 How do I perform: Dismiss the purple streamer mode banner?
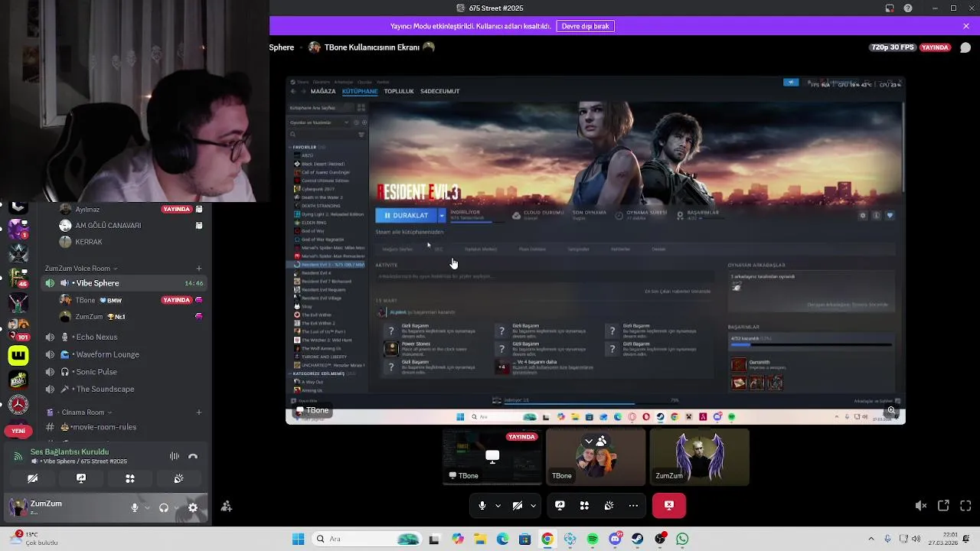click(x=966, y=26)
